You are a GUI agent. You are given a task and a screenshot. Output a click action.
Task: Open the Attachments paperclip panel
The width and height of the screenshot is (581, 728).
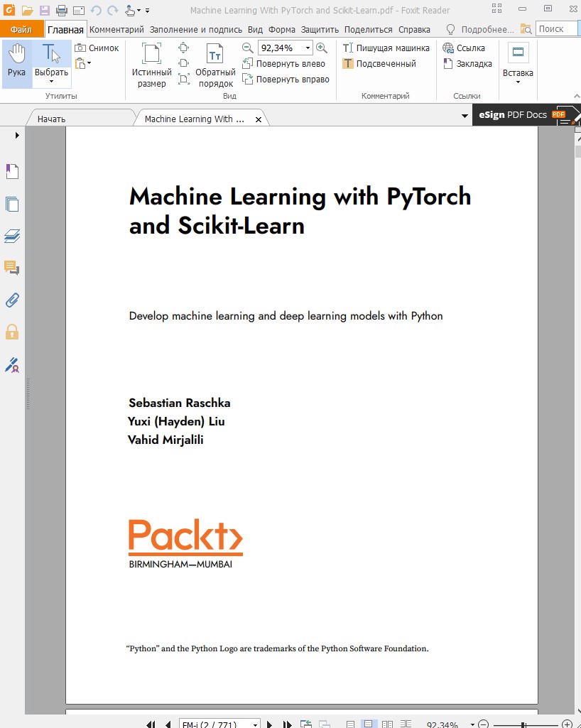[12, 300]
